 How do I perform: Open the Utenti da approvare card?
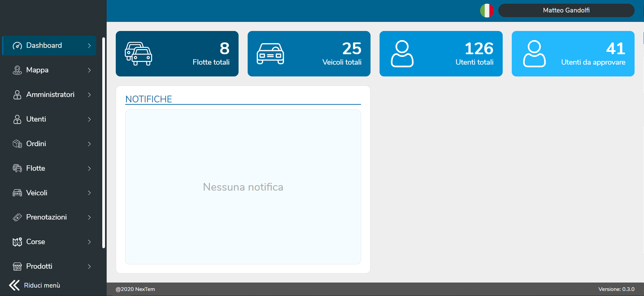[x=573, y=54]
